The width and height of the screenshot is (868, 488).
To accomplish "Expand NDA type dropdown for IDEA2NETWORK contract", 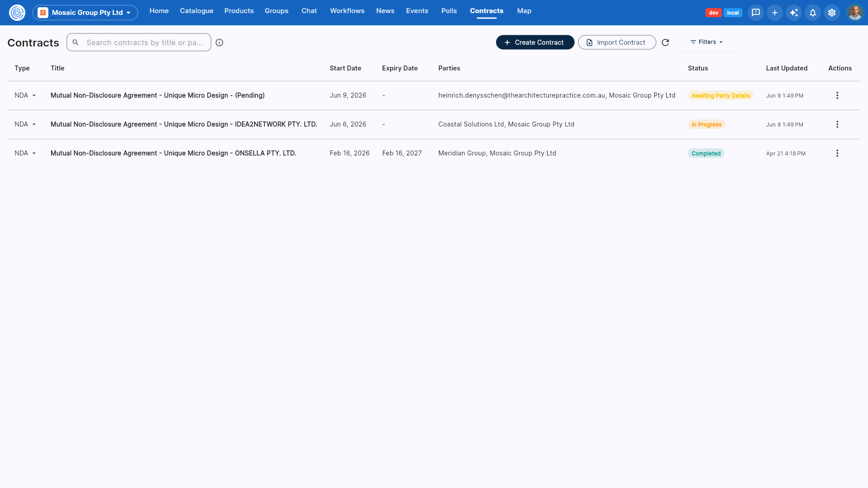I will tap(25, 124).
